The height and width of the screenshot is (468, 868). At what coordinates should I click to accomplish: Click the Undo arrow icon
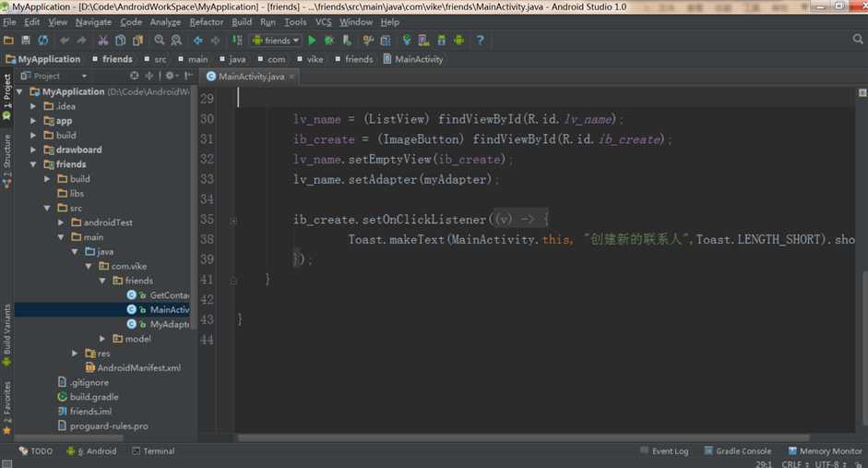coord(65,40)
